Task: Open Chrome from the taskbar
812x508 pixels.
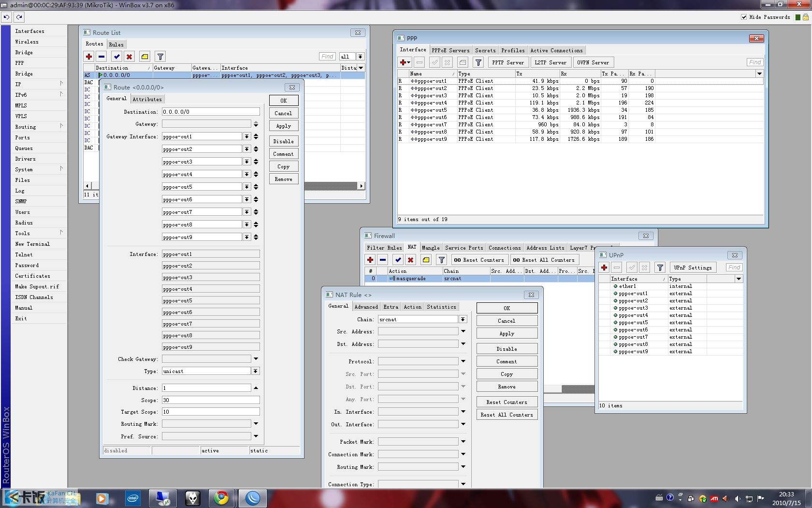Action: point(222,498)
